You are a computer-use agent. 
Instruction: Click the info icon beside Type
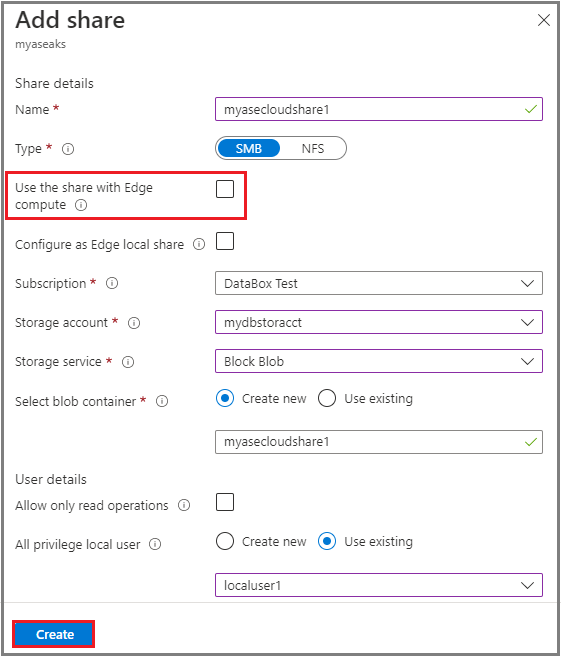pyautogui.click(x=68, y=149)
